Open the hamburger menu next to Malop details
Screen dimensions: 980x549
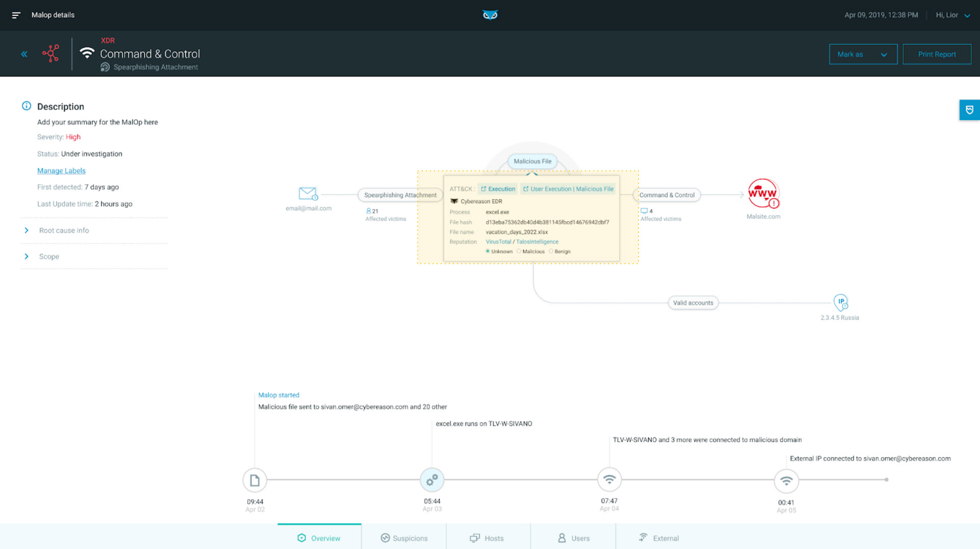pyautogui.click(x=16, y=15)
